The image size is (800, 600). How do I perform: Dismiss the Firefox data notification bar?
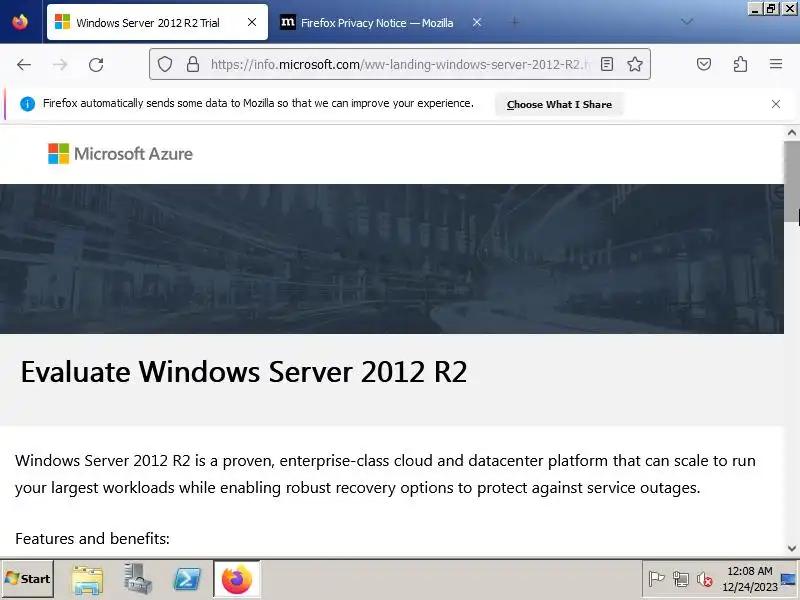click(x=776, y=104)
